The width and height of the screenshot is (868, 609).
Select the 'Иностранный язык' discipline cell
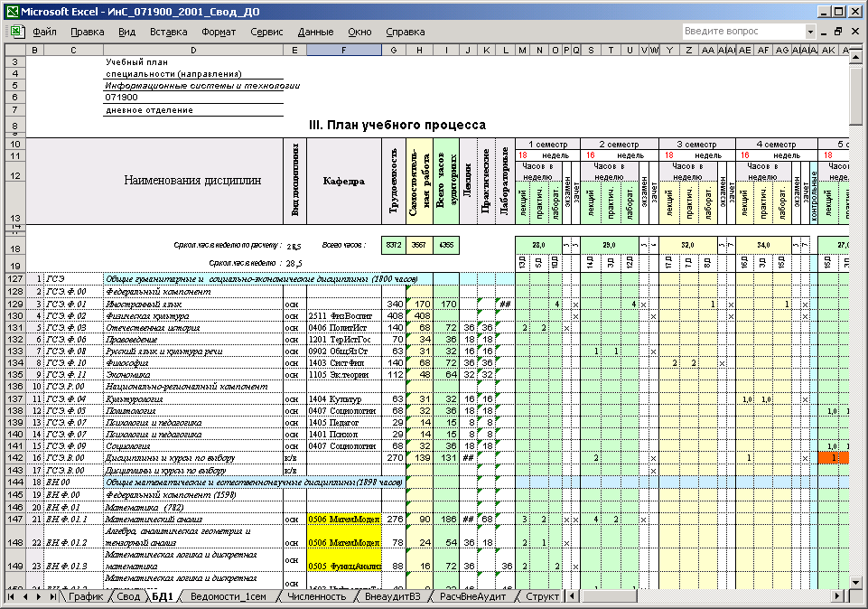click(193, 304)
